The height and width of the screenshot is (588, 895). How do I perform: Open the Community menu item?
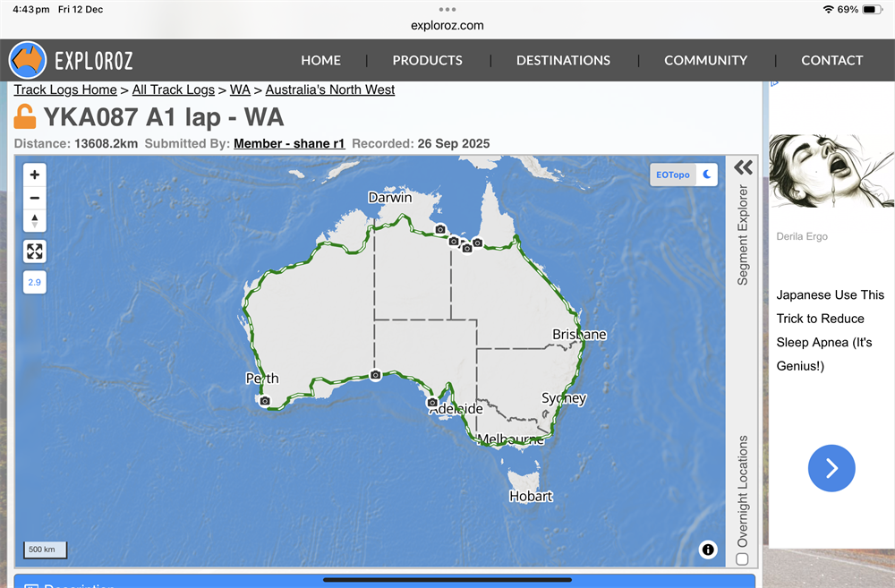(x=705, y=61)
